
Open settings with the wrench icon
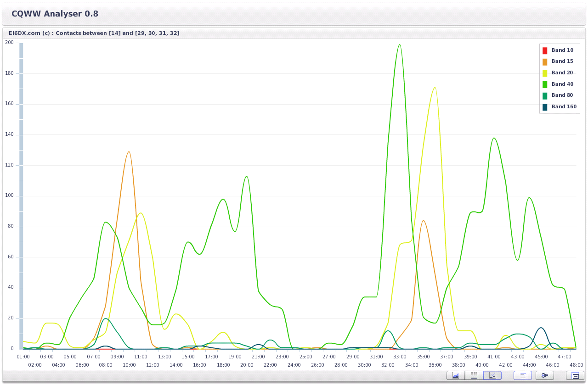click(x=544, y=375)
